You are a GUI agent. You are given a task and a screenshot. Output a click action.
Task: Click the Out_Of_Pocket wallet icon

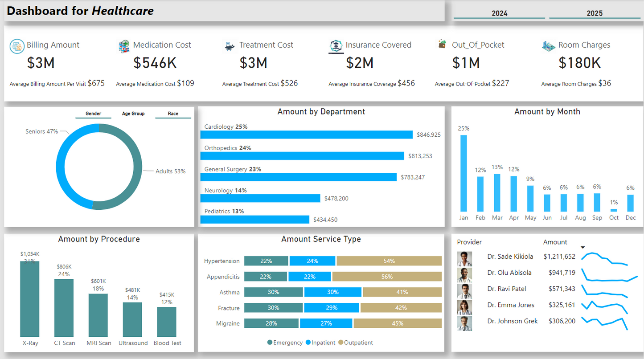click(442, 44)
